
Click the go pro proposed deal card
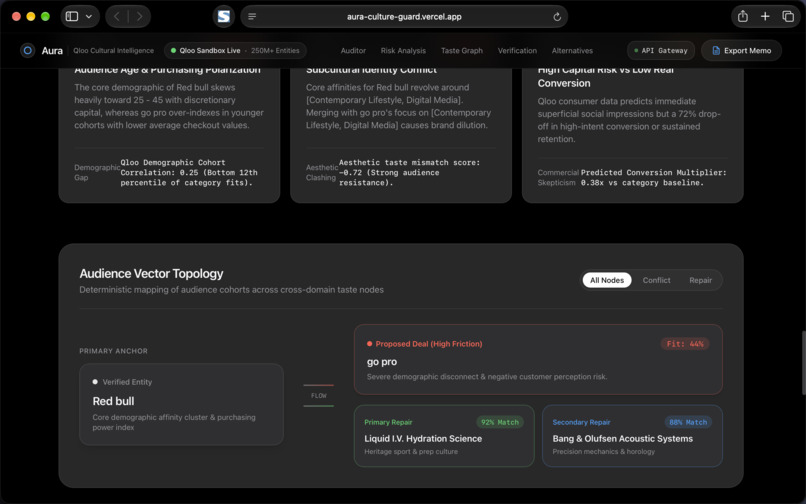[538, 359]
